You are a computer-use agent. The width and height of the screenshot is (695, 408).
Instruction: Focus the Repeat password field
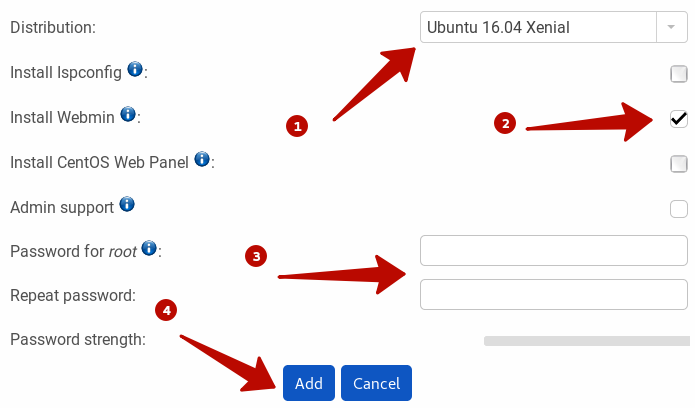coord(554,294)
